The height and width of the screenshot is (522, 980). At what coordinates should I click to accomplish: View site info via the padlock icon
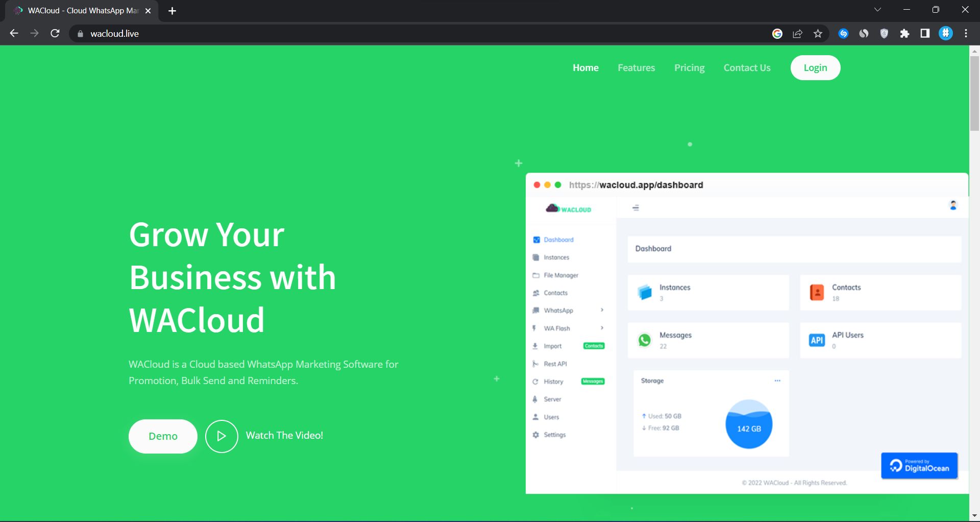80,34
